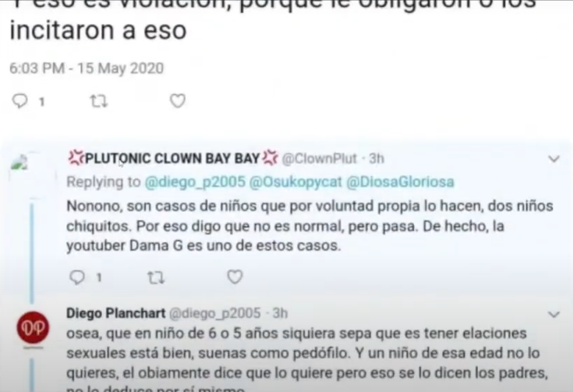Image resolution: width=573 pixels, height=392 pixels.
Task: Open ClownPlut's reply text about Dama G
Action: pos(310,226)
